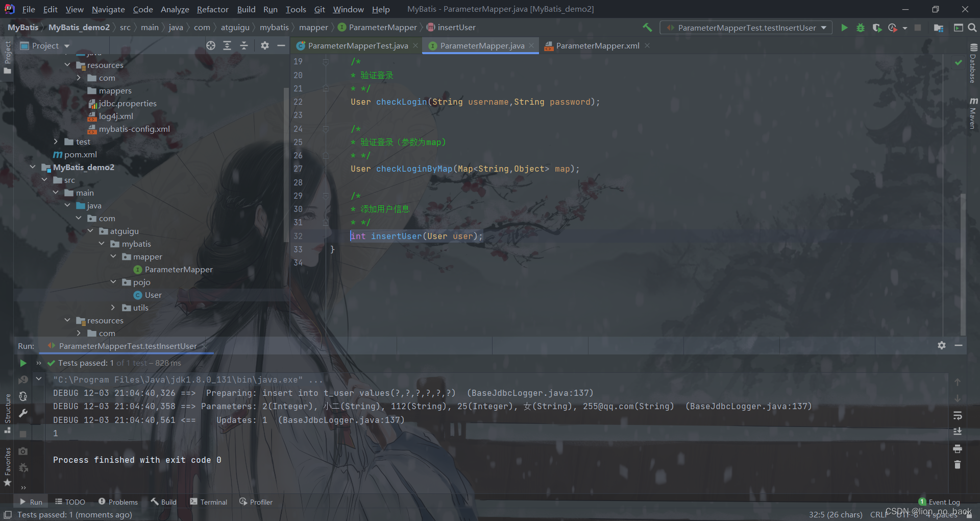Hide the Project tool window
The width and height of the screenshot is (980, 521).
(x=281, y=45)
